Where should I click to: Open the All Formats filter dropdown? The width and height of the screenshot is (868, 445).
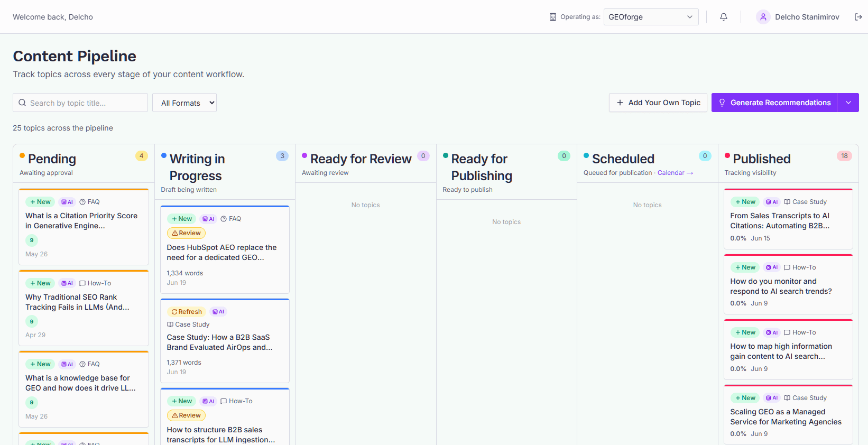coord(184,103)
